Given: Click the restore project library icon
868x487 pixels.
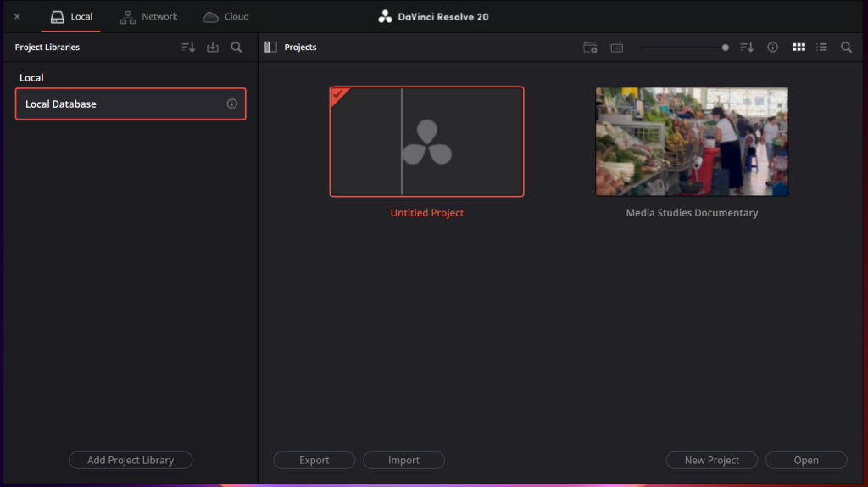Looking at the screenshot, I should pos(213,48).
